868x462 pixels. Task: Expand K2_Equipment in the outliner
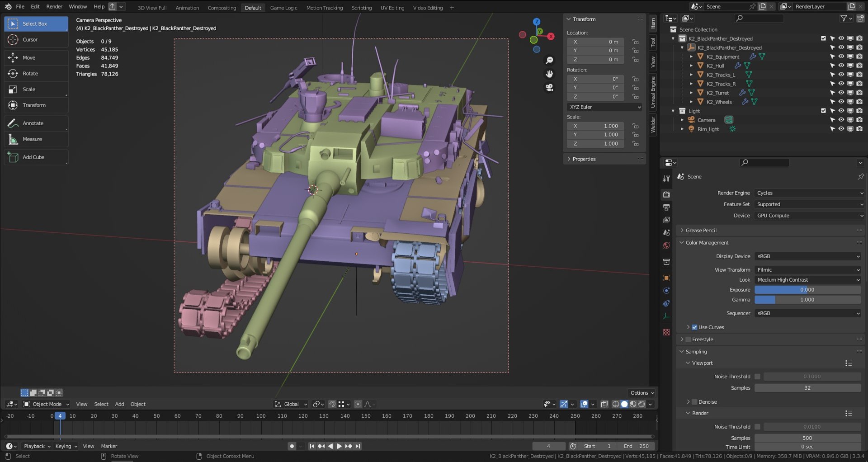click(691, 57)
